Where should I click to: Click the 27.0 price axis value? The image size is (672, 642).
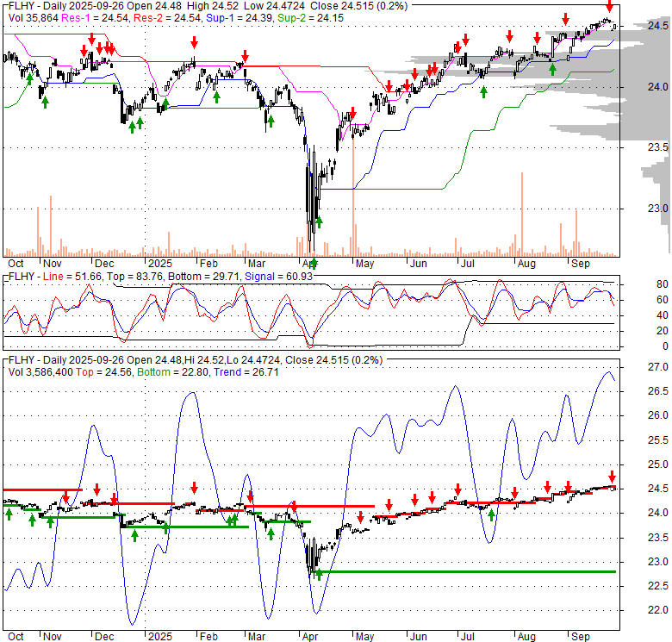[x=658, y=367]
